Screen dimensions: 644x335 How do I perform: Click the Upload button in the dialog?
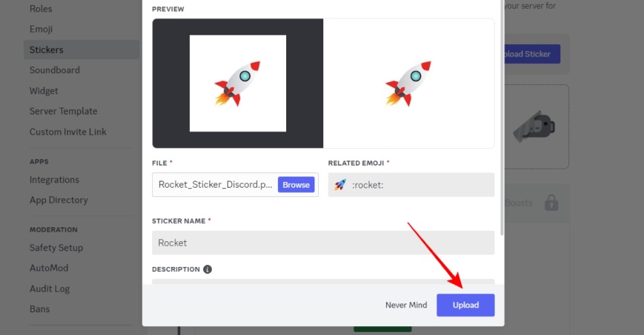465,305
